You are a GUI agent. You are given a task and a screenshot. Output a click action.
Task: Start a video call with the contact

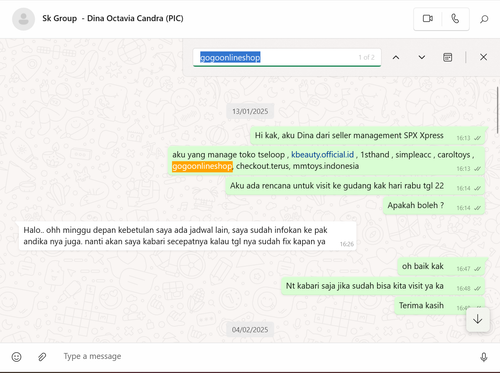coord(428,18)
